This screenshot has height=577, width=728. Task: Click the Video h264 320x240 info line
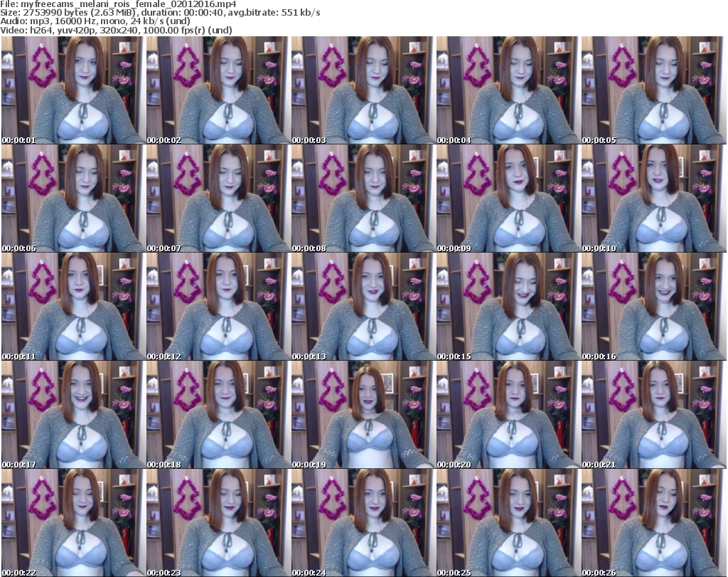[x=116, y=30]
